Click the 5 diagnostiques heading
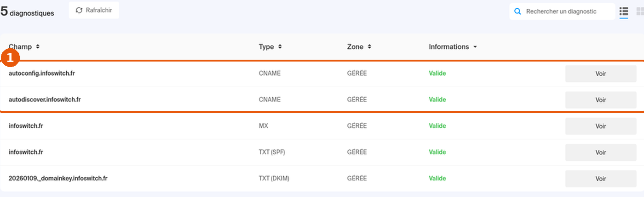 pyautogui.click(x=27, y=12)
